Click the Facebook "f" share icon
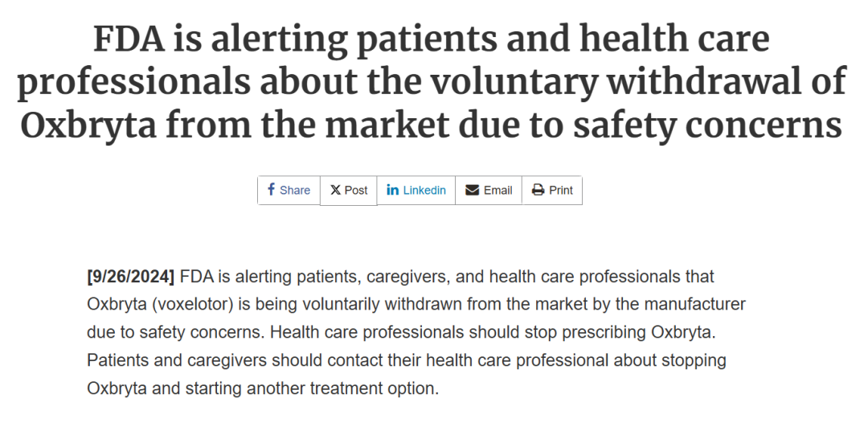 (x=271, y=190)
